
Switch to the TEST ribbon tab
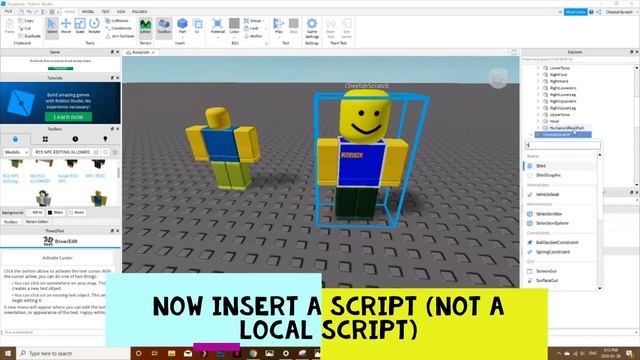pos(105,12)
